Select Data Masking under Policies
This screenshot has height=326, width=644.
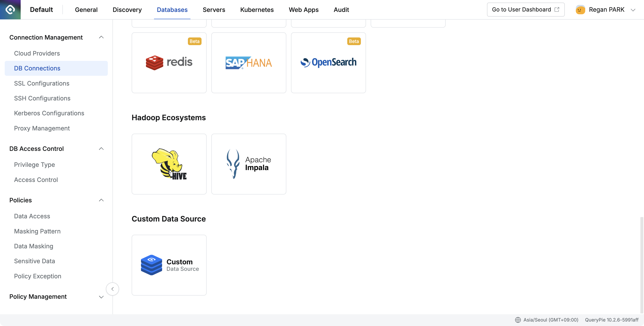pyautogui.click(x=33, y=246)
